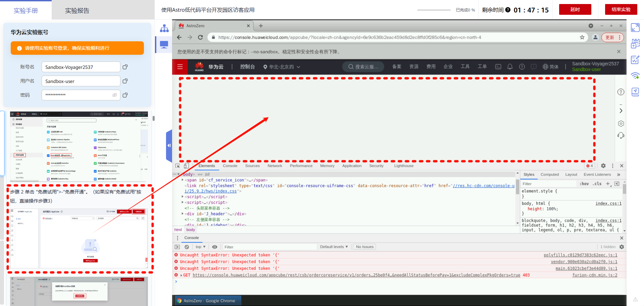The height and width of the screenshot is (306, 644).
Task: Toggle the console sidebar panel
Action: (x=177, y=247)
